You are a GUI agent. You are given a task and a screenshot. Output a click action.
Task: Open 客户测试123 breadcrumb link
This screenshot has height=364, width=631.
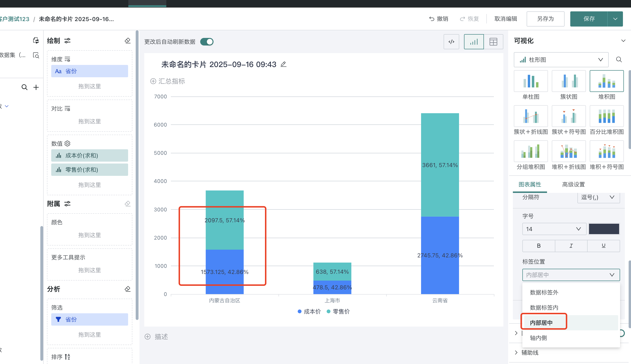(x=14, y=19)
